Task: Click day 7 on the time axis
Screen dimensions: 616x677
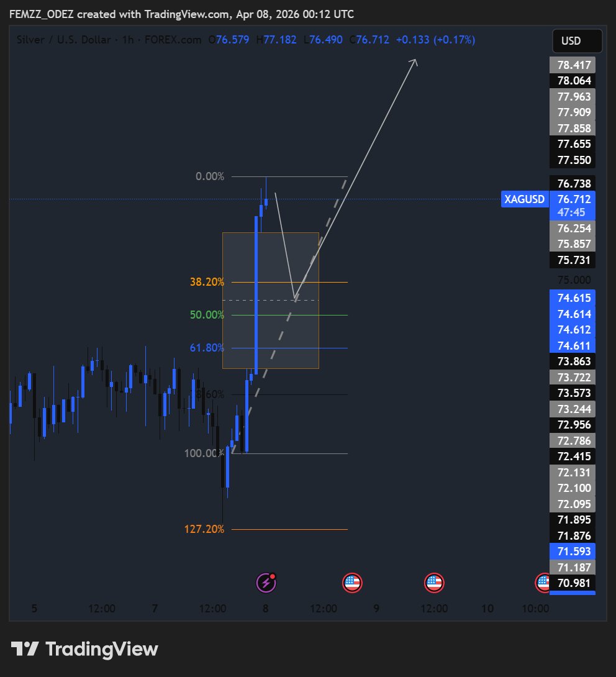Action: point(155,608)
